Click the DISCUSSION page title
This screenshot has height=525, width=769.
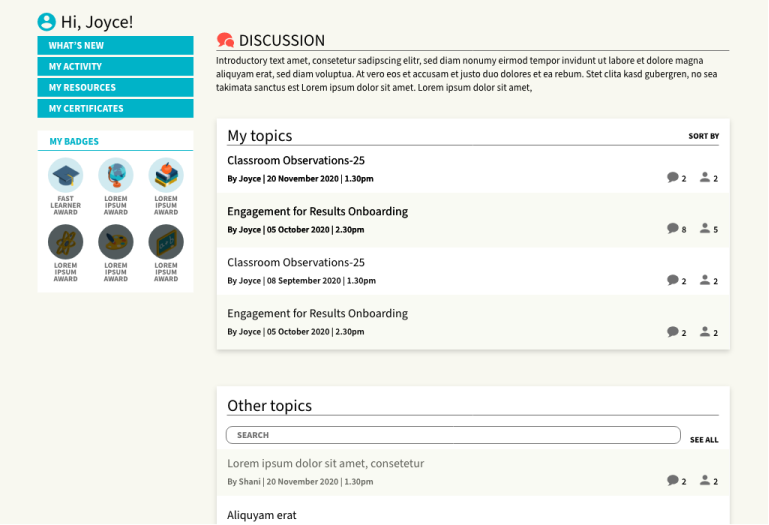(x=282, y=41)
